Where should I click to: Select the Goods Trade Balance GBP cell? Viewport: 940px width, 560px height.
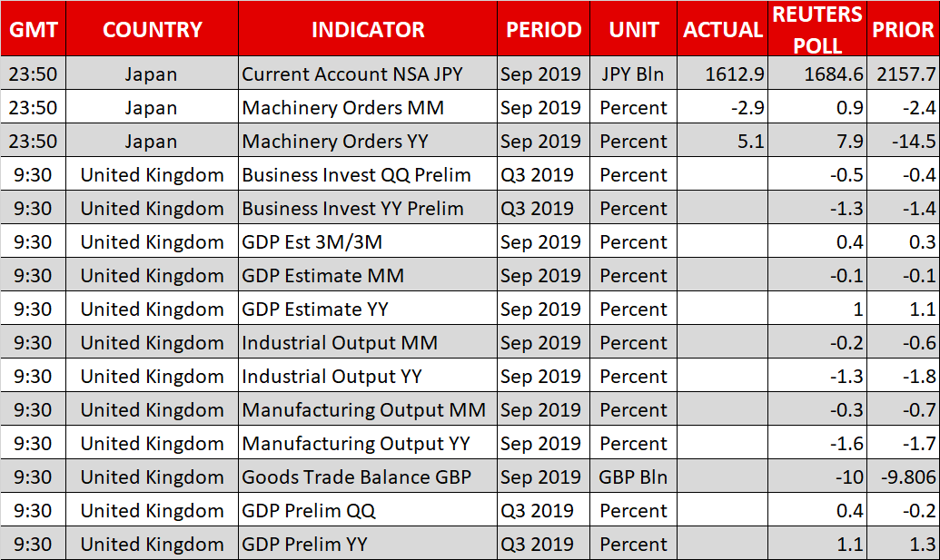368,476
